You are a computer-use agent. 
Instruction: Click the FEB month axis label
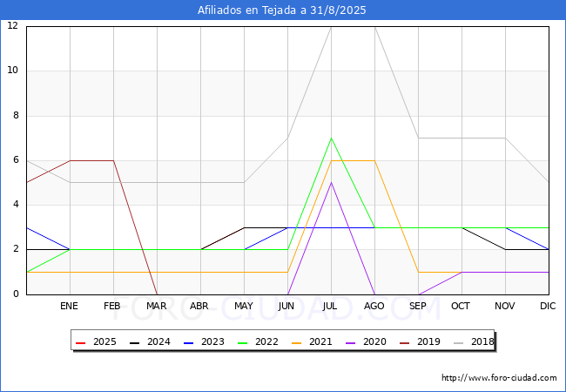112,306
